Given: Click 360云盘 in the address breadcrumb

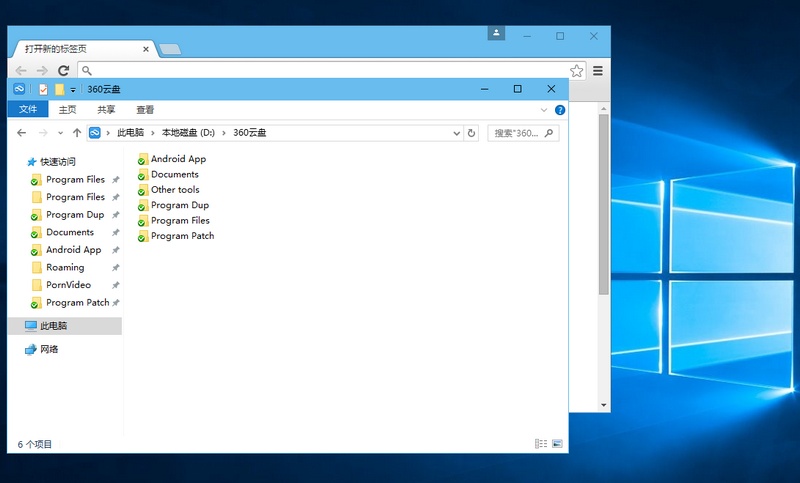Looking at the screenshot, I should tap(249, 133).
